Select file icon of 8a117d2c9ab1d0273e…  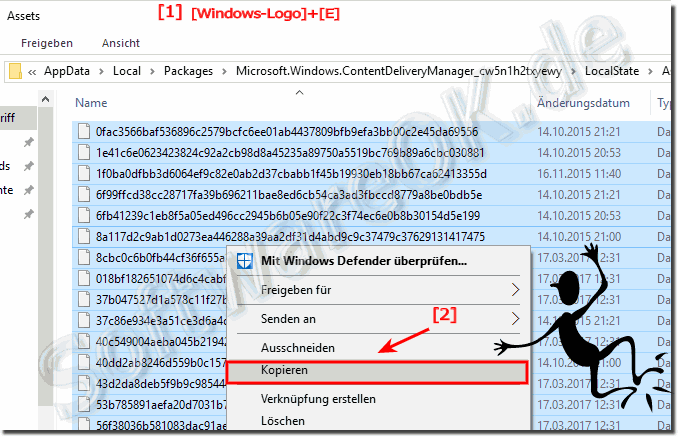pyautogui.click(x=84, y=236)
